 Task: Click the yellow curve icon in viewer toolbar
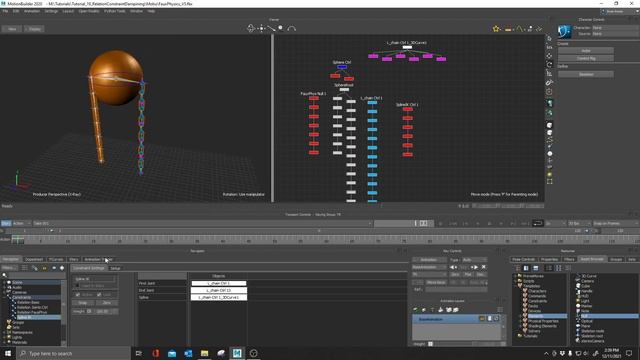519,29
